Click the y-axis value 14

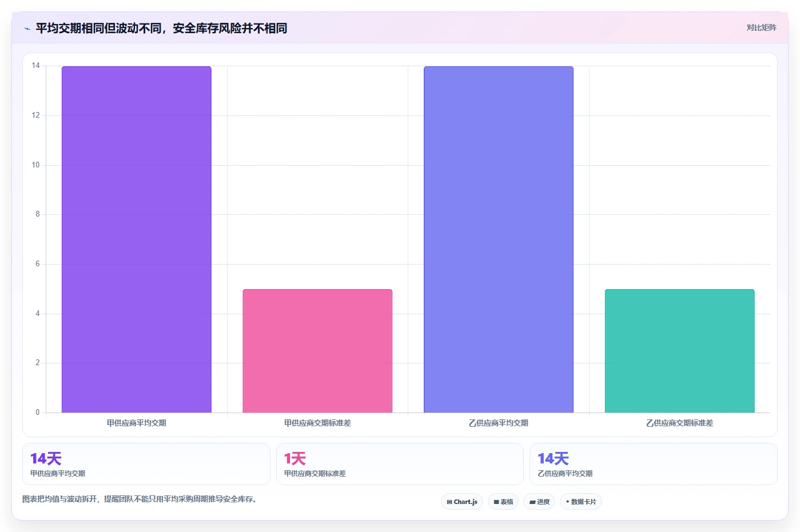pyautogui.click(x=35, y=66)
